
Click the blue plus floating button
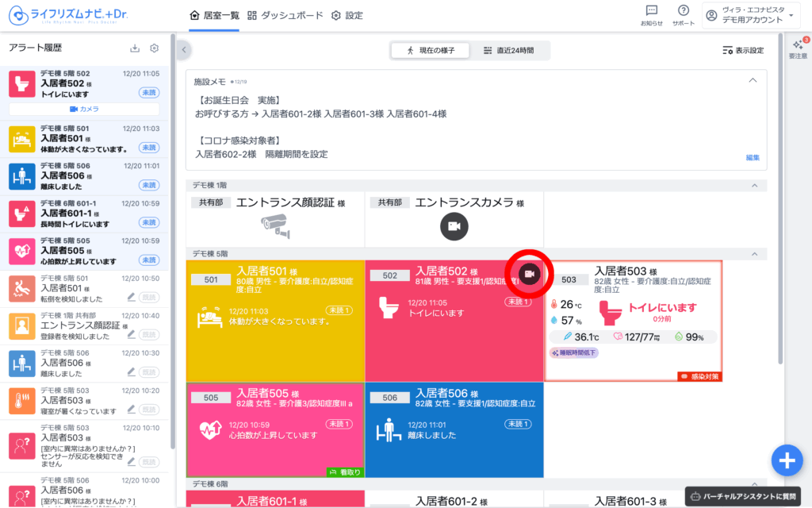[x=786, y=460]
